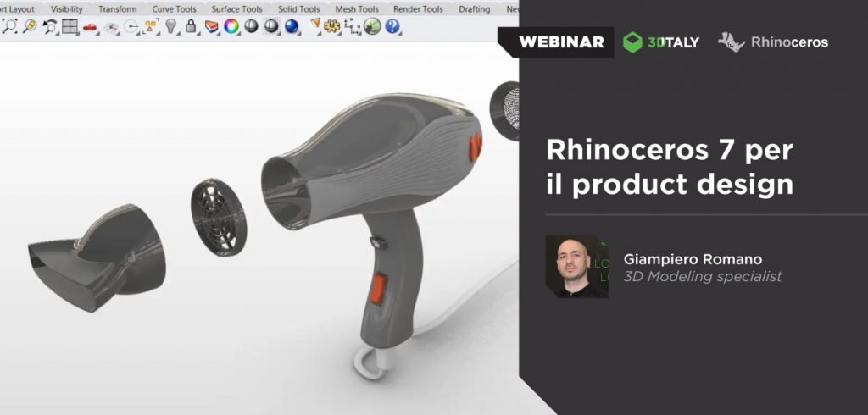This screenshot has height=415, width=868.
Task: Open the blue Help question mark icon
Action: 392,26
